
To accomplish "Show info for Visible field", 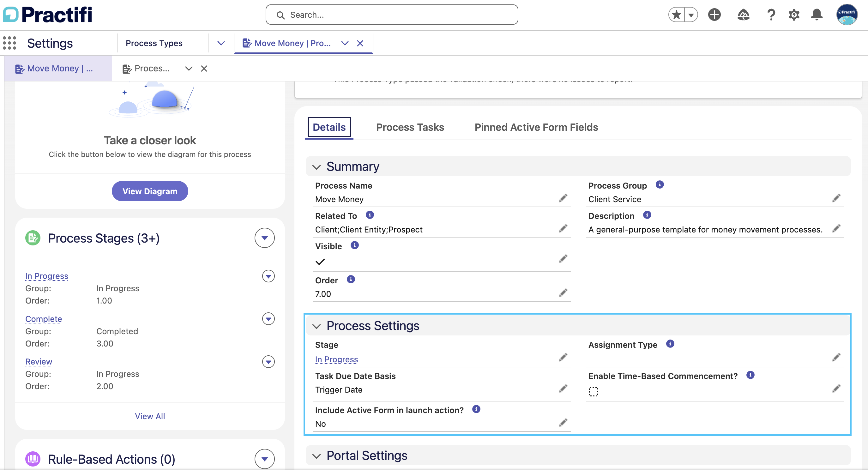I will [354, 245].
